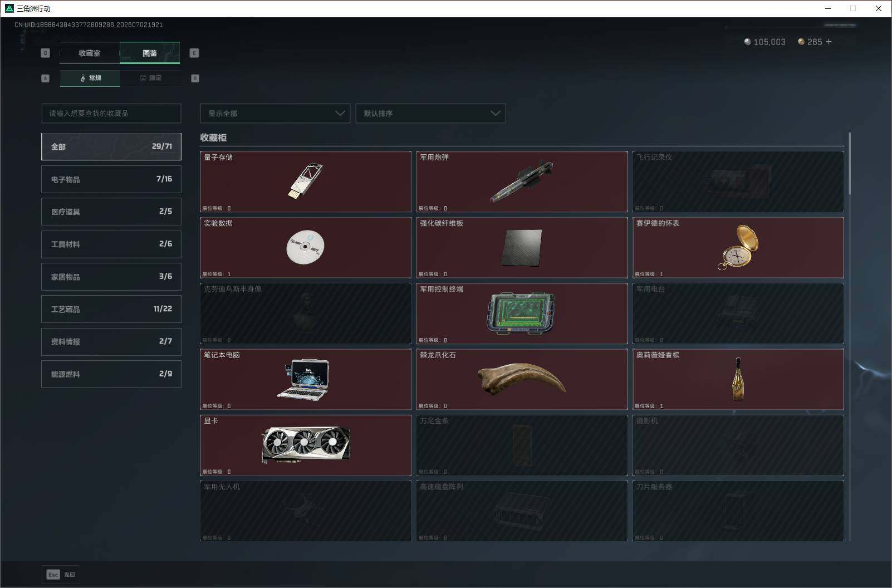Switch to the 限定 sub-tab

pyautogui.click(x=150, y=78)
